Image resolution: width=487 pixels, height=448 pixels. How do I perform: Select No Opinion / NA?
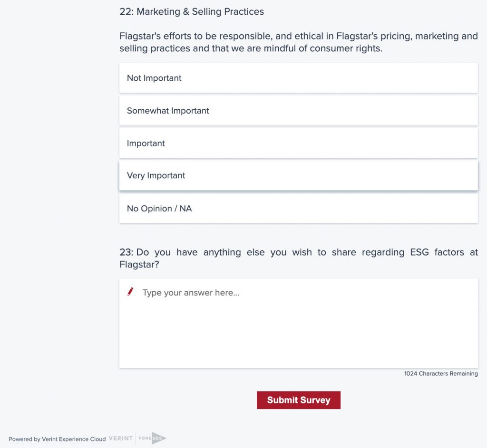[x=299, y=208]
